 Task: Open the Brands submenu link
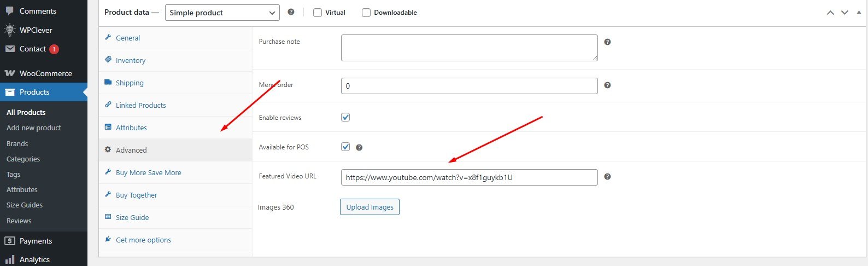17,143
